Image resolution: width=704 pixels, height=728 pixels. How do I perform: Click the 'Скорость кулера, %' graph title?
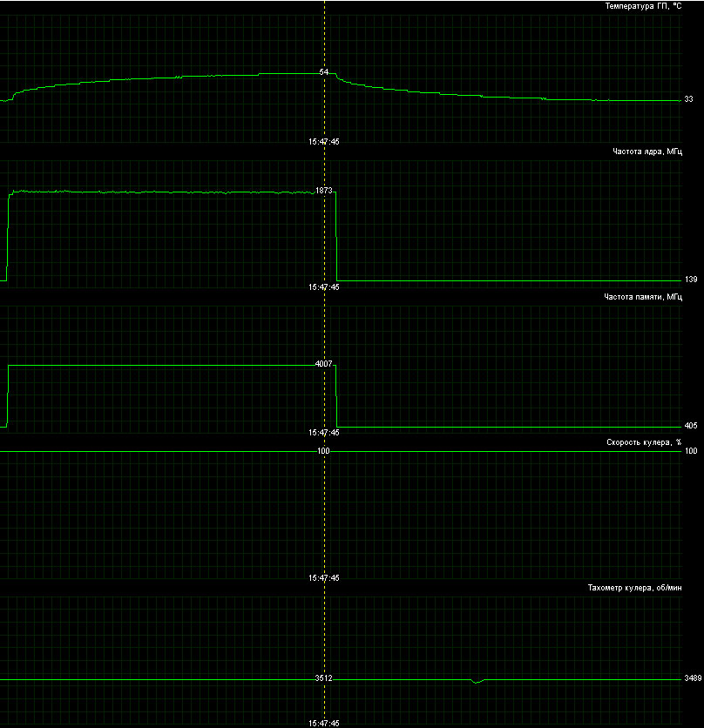click(x=644, y=442)
